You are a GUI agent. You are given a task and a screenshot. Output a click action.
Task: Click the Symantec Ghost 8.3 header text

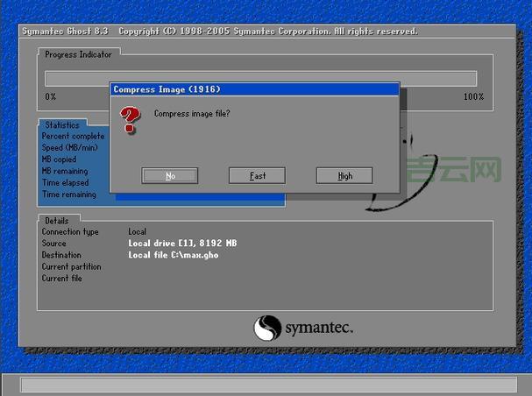pyautogui.click(x=66, y=32)
